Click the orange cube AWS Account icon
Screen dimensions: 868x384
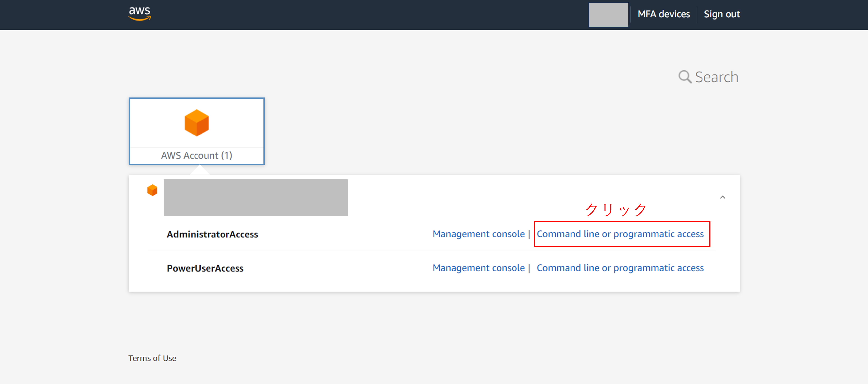(x=196, y=123)
